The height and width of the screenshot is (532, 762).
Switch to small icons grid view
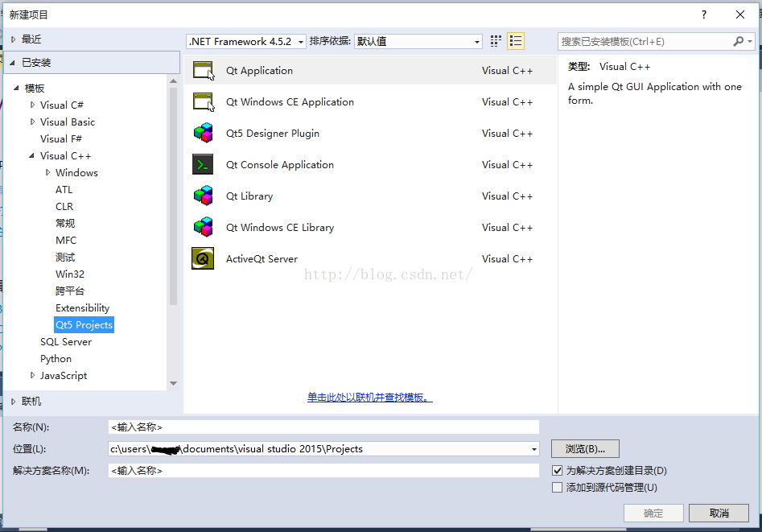point(496,41)
